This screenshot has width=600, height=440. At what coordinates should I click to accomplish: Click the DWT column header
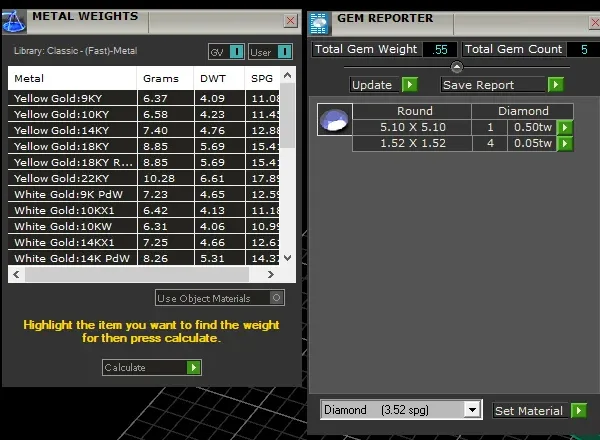(219, 78)
